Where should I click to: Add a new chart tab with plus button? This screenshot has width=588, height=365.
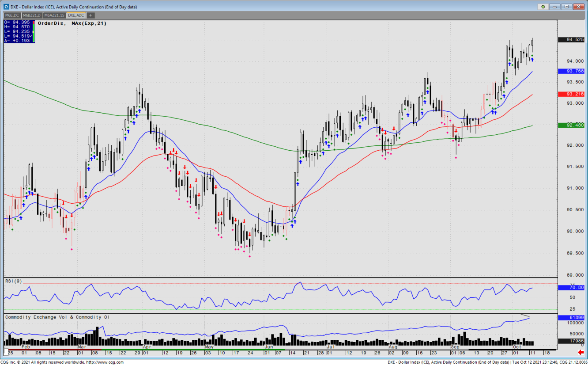[x=90, y=15]
